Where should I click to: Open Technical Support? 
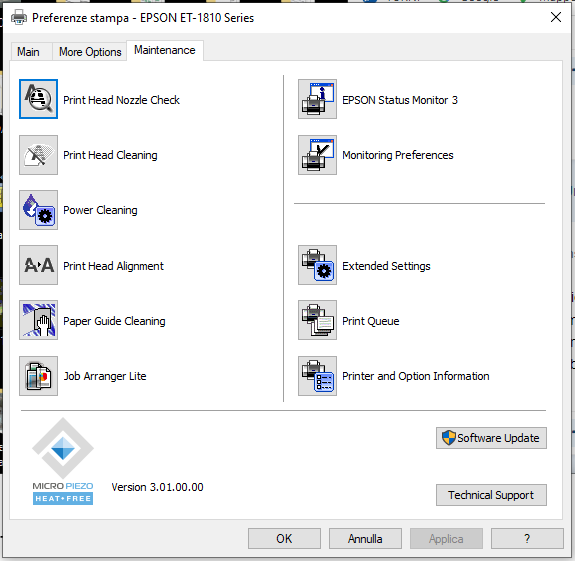[x=491, y=495]
